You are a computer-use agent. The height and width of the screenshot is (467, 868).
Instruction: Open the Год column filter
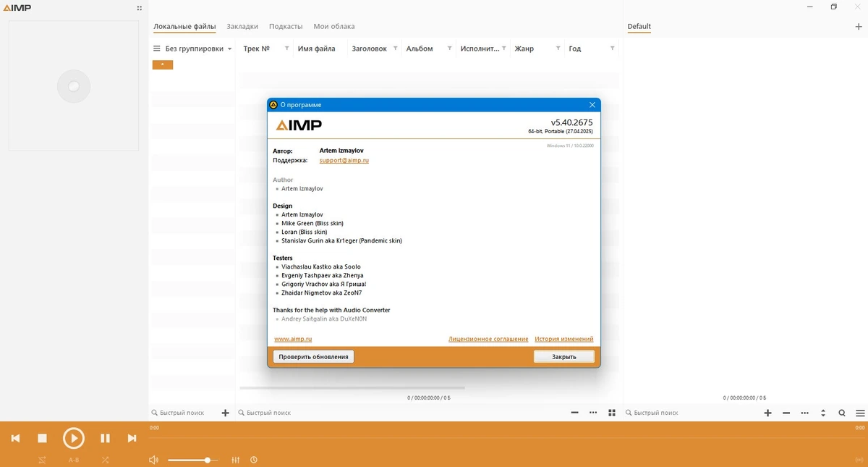(x=612, y=49)
